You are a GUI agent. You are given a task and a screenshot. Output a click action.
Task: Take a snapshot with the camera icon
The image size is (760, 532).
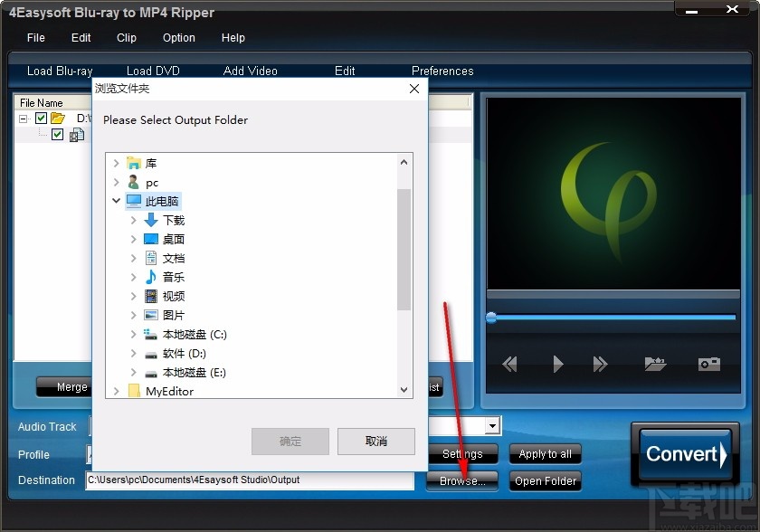pos(709,364)
